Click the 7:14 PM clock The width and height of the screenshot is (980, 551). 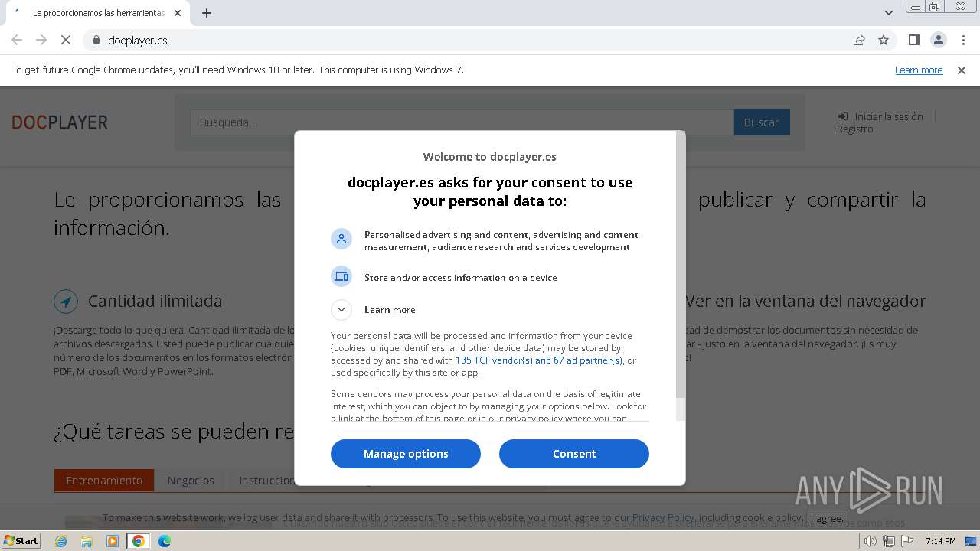(940, 541)
